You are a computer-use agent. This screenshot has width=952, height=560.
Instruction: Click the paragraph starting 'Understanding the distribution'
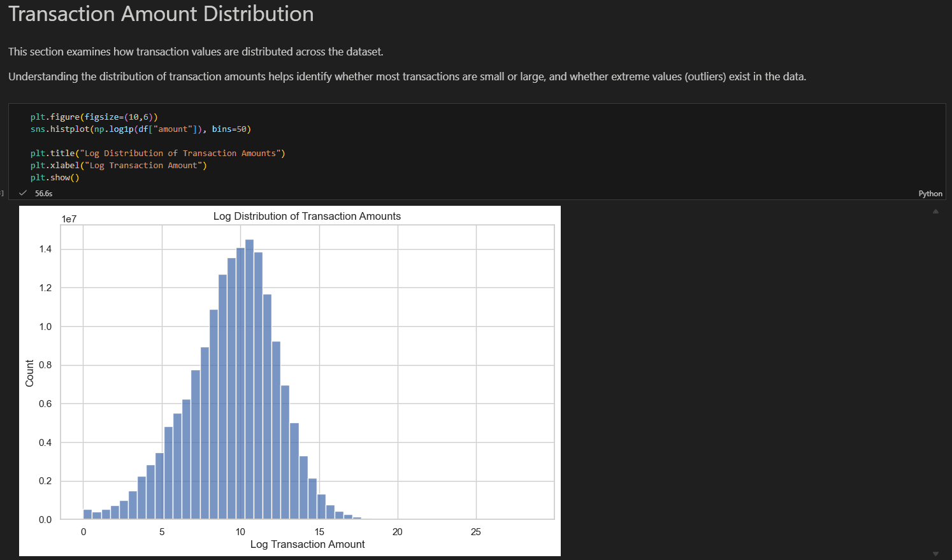point(407,76)
